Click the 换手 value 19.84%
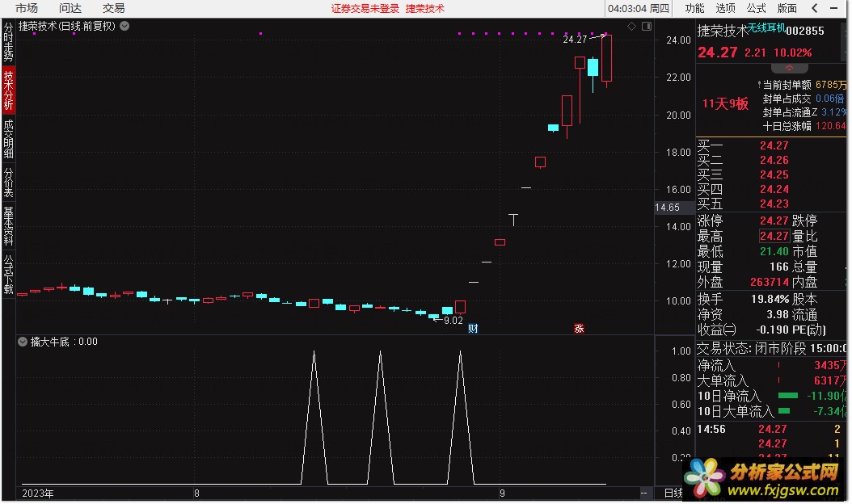The image size is (852, 504). [x=770, y=299]
